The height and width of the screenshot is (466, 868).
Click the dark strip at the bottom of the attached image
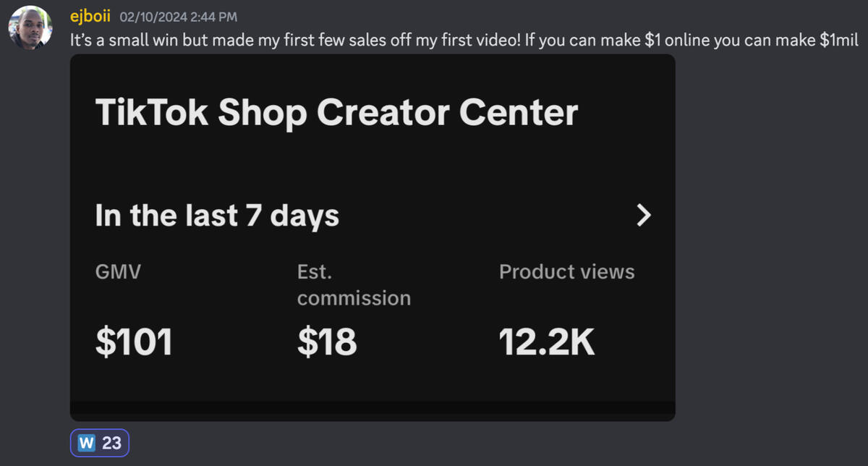click(373, 411)
